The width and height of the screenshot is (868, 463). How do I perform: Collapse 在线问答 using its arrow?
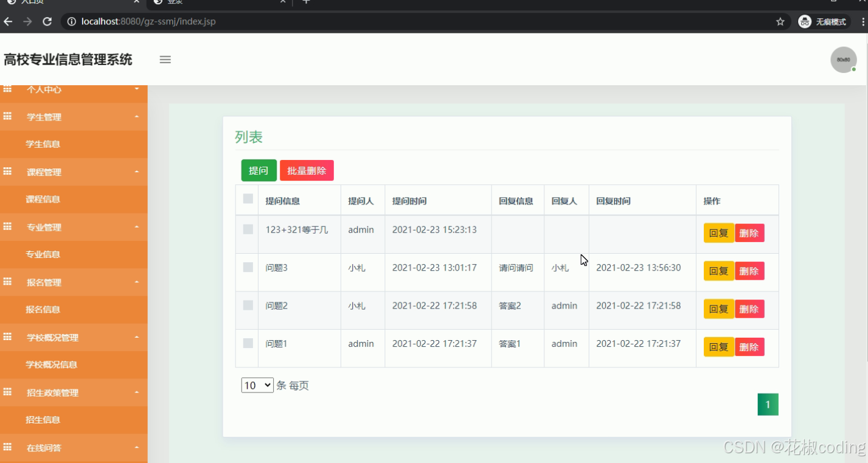(137, 448)
